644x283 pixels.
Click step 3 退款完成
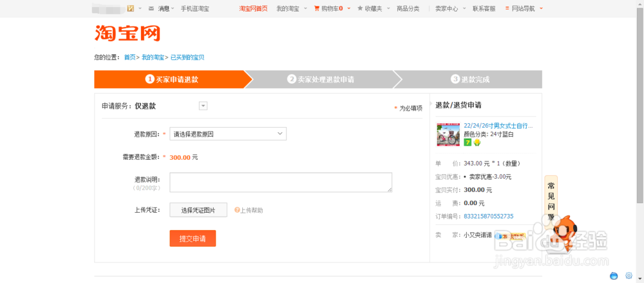(x=470, y=79)
